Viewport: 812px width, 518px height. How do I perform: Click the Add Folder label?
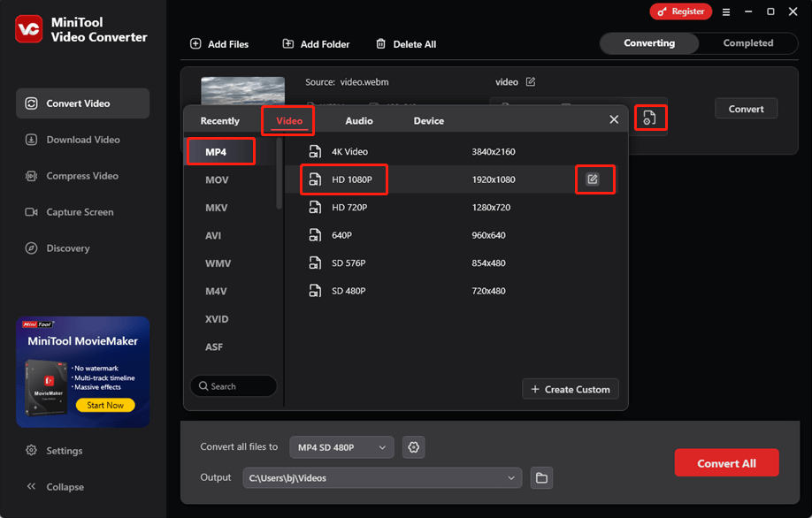325,44
